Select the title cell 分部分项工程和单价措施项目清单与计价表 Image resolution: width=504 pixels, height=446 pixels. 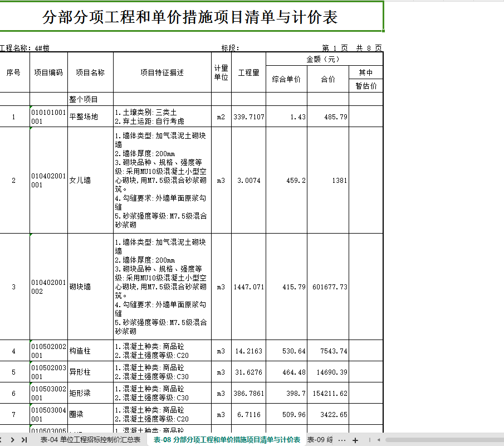190,17
